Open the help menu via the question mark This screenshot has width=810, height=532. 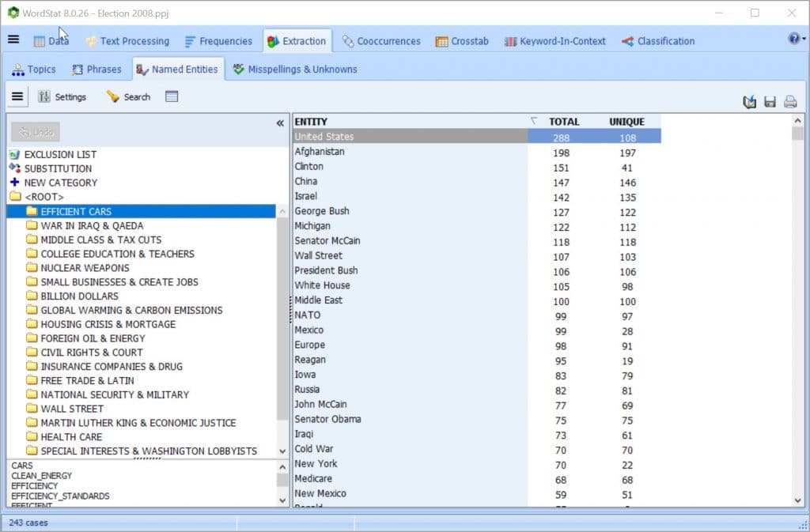[793, 40]
